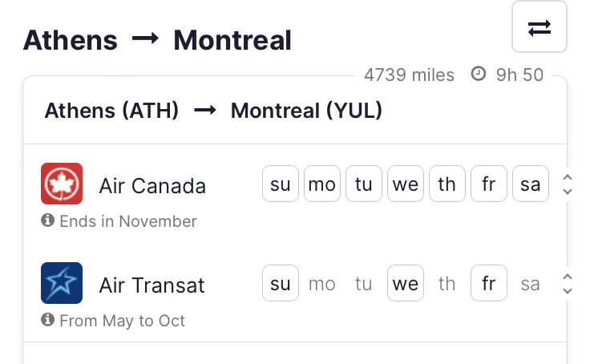The height and width of the screenshot is (364, 590).
Task: Click the clock icon near 9h 50
Action: coord(479,74)
